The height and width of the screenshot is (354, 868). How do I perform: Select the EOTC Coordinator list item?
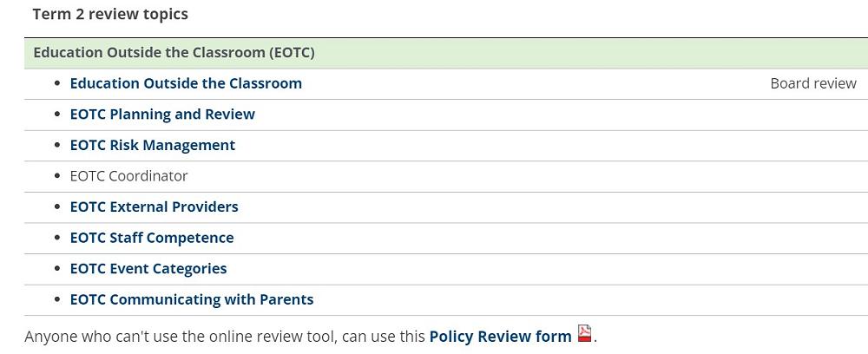[128, 176]
